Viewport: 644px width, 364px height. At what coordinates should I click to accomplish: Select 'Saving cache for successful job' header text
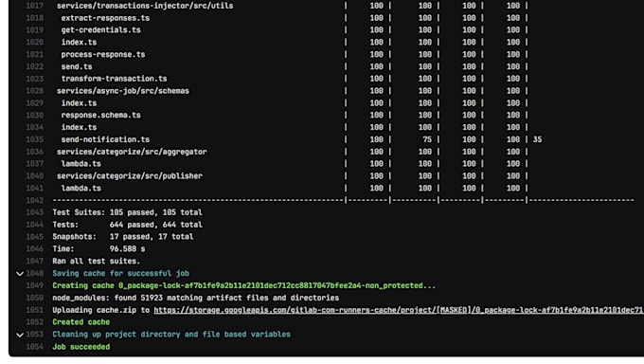click(x=121, y=274)
